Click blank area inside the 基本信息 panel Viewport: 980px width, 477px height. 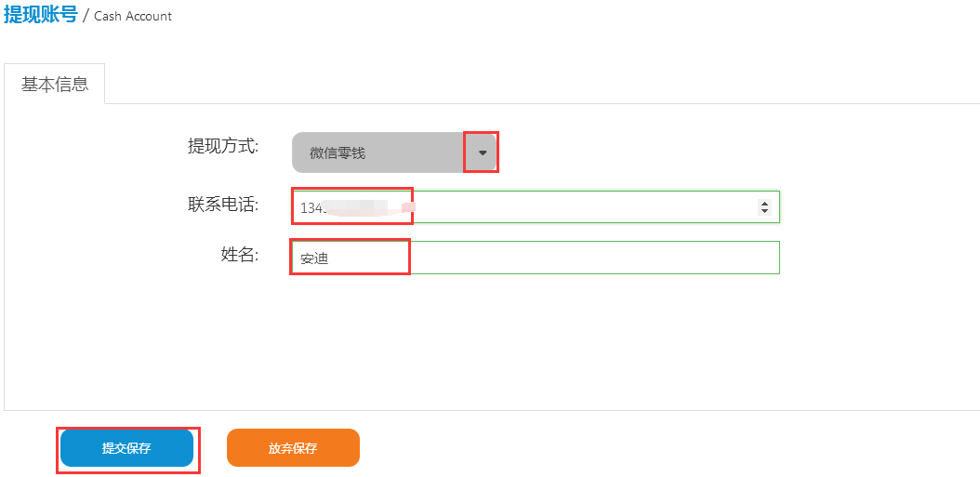[487, 344]
